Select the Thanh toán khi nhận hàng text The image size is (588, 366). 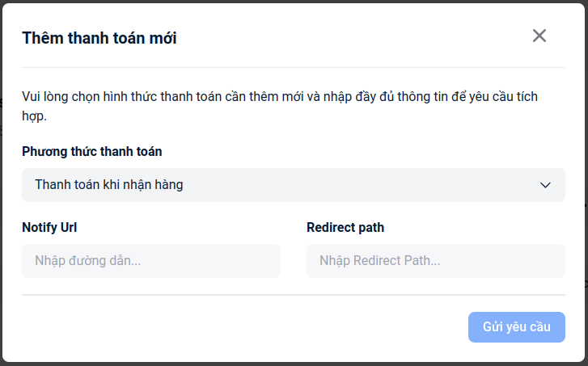109,185
